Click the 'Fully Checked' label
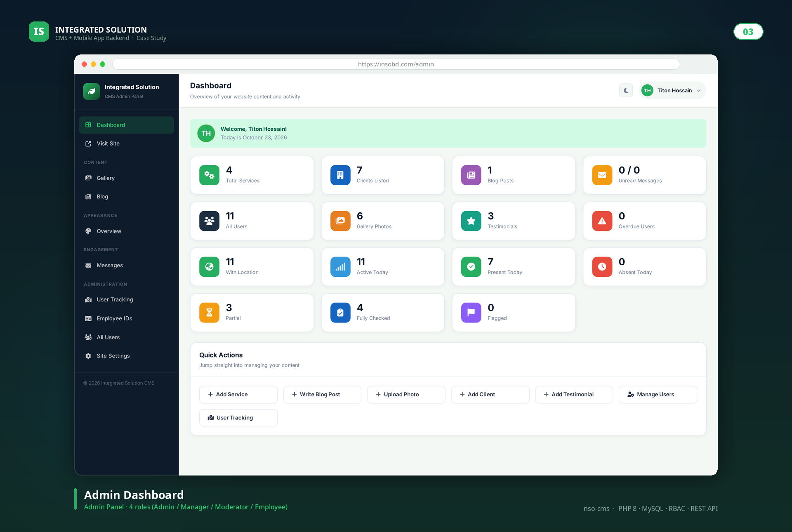The width and height of the screenshot is (792, 532). (x=373, y=318)
